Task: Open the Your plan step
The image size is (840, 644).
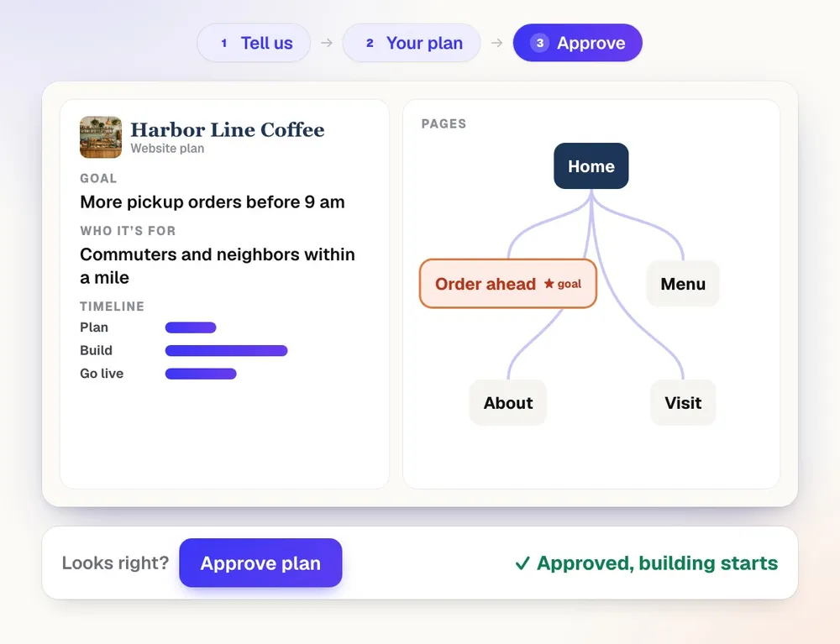Action: coord(412,43)
